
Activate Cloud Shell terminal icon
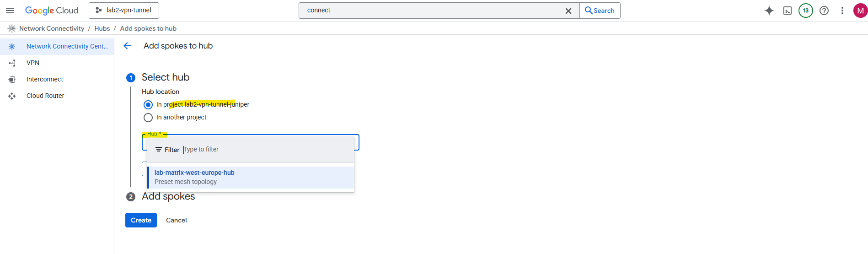tap(788, 11)
